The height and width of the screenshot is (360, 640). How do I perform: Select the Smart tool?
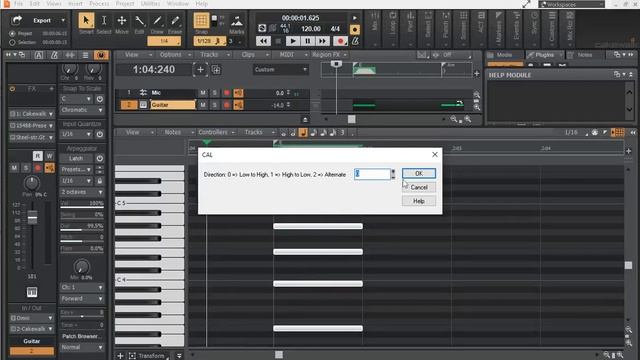pyautogui.click(x=86, y=20)
